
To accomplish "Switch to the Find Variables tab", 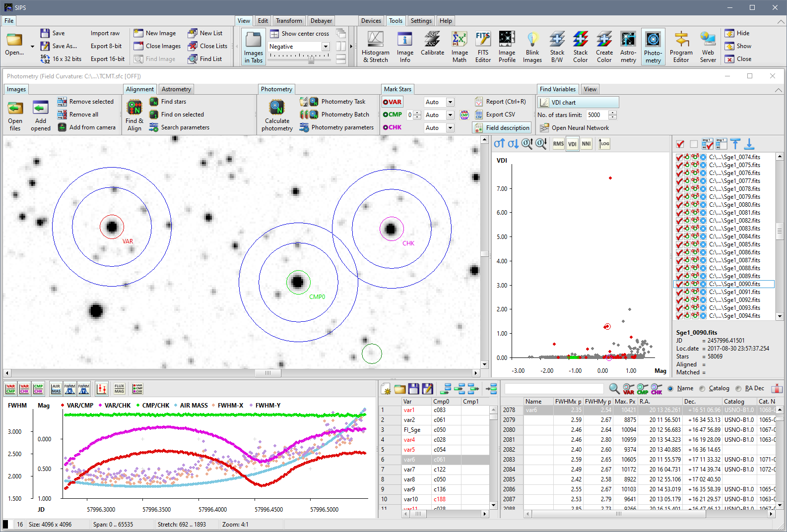I will [557, 89].
